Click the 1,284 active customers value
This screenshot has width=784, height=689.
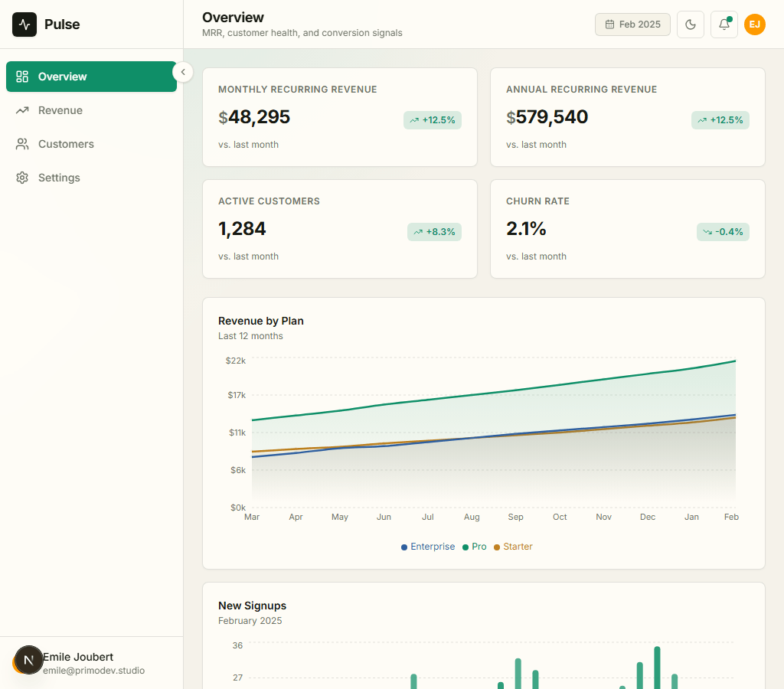pyautogui.click(x=242, y=229)
